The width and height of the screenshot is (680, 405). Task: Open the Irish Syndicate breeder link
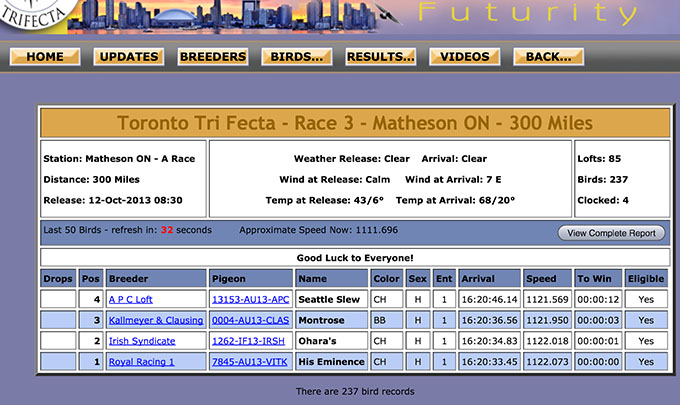click(x=142, y=341)
